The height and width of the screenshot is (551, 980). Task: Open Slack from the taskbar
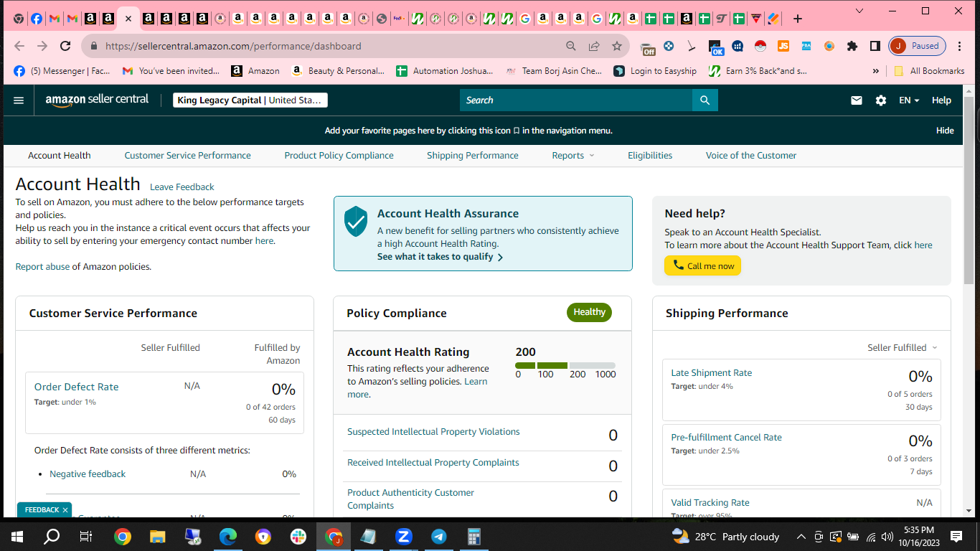[298, 537]
